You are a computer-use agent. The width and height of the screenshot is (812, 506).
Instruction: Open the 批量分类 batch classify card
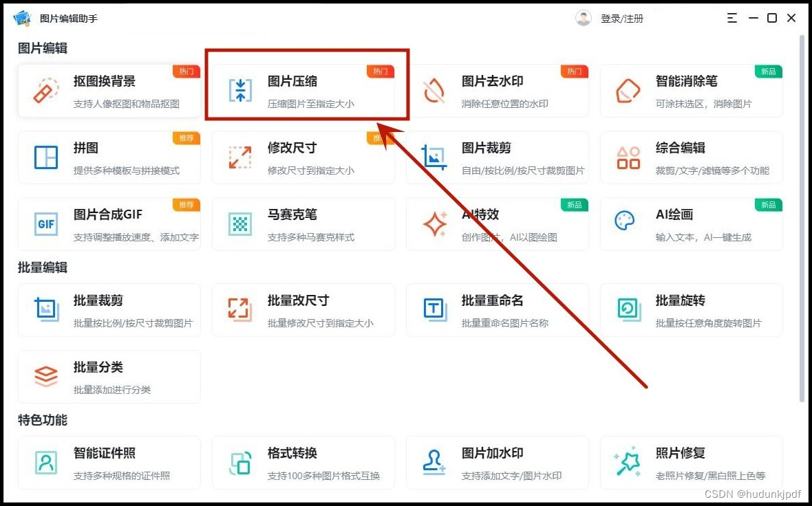[x=109, y=377]
